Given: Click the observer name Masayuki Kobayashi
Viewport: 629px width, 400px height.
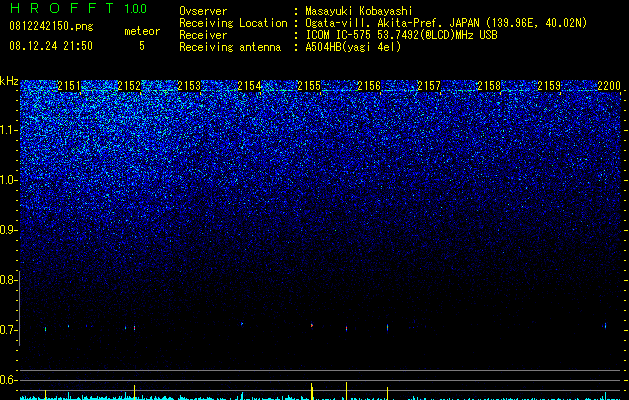Looking at the screenshot, I should [x=359, y=11].
